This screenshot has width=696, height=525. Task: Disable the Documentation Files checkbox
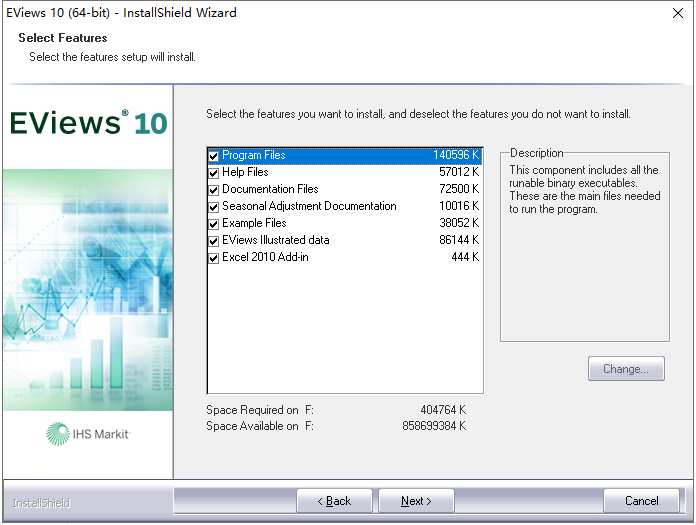(x=214, y=190)
